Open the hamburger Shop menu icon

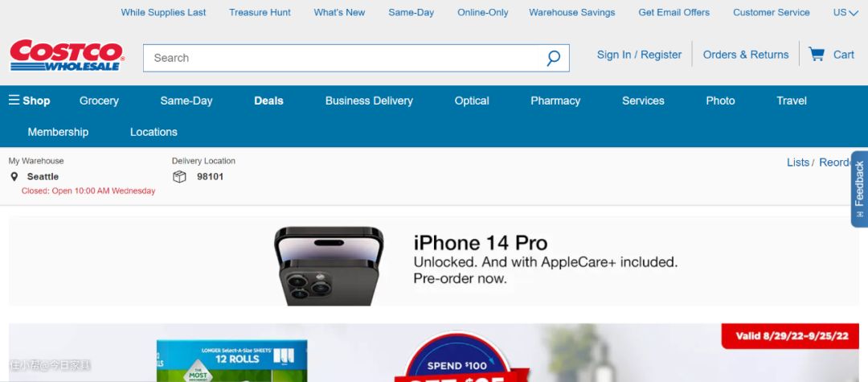pyautogui.click(x=14, y=101)
